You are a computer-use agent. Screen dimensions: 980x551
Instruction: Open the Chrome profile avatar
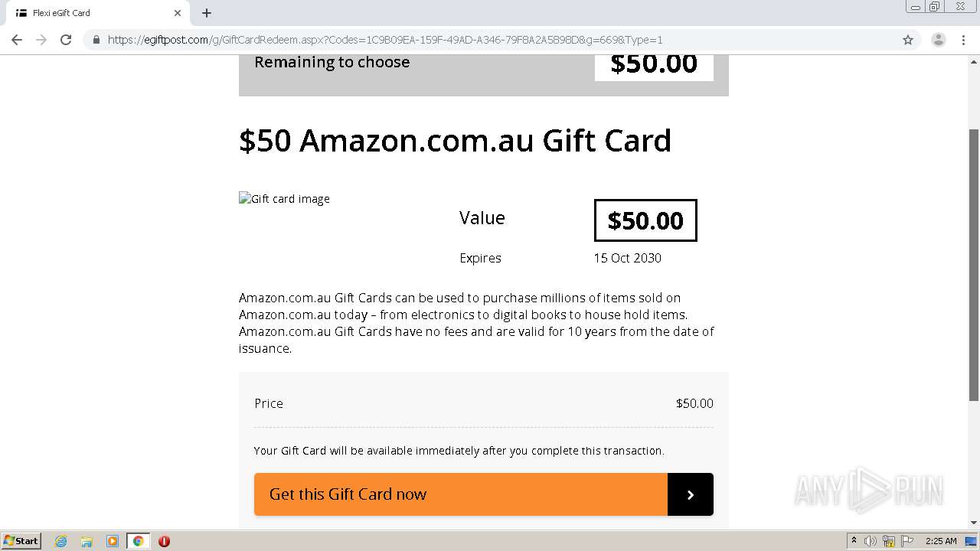coord(938,40)
